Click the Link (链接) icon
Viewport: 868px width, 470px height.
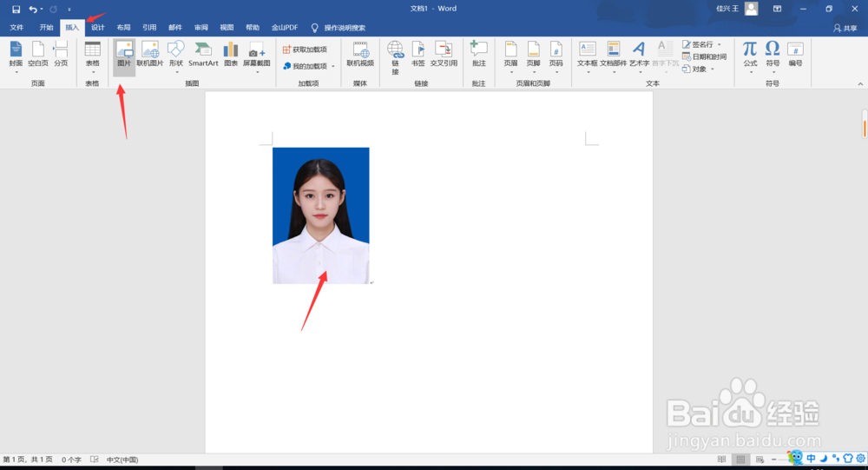[395, 56]
